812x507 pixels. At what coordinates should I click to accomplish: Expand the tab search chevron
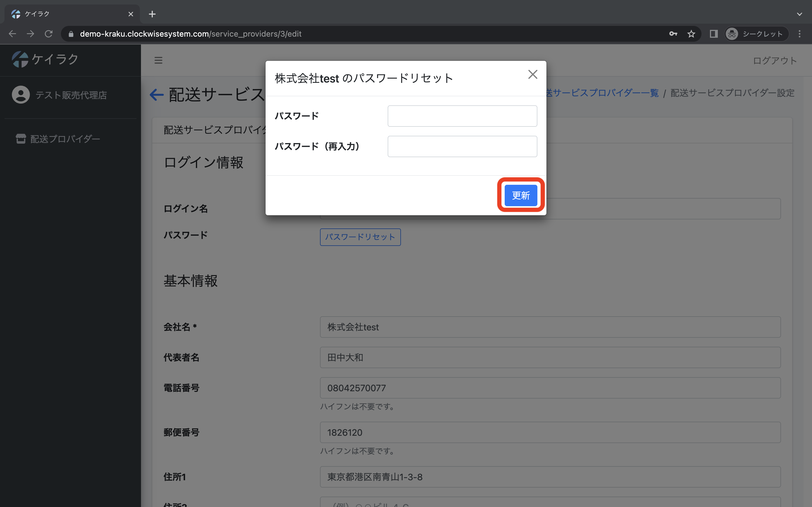coord(799,14)
